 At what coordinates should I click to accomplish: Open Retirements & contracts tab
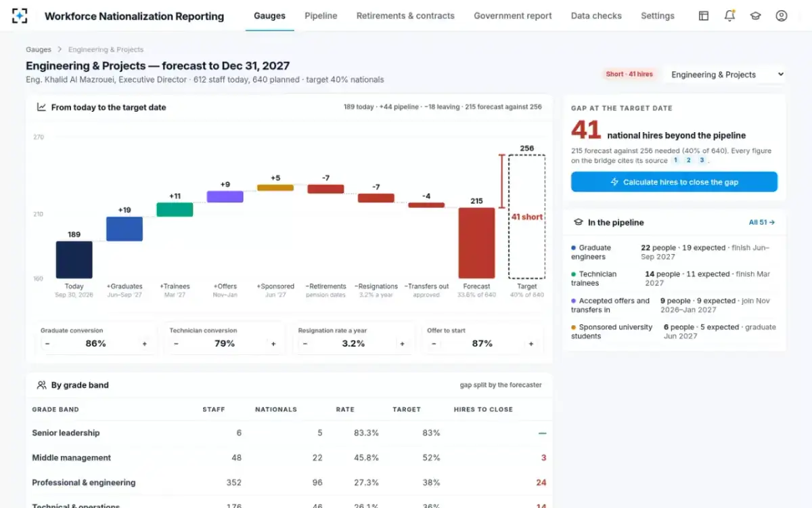click(405, 16)
